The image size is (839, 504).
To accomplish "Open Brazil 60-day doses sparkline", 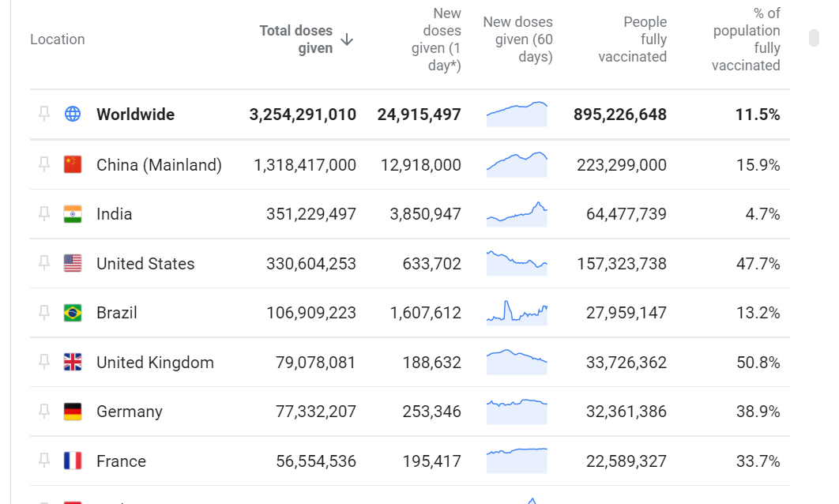I will point(517,313).
